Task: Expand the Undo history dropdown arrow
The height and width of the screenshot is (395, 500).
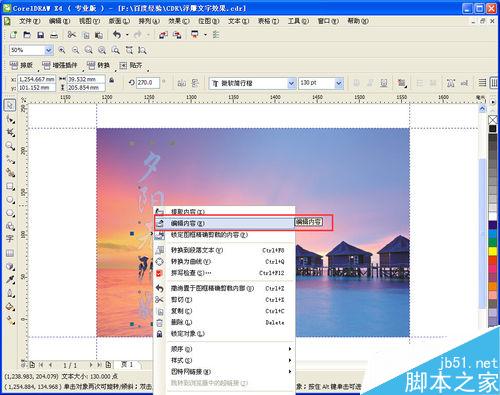Action: (x=127, y=35)
